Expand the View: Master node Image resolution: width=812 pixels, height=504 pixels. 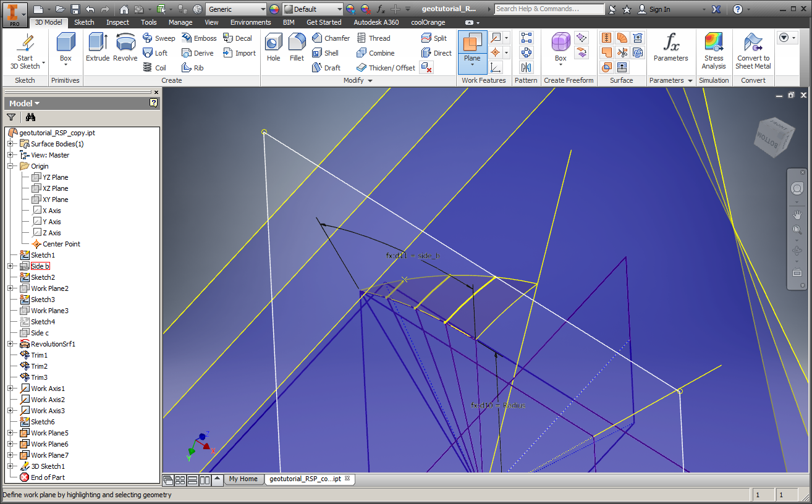[x=10, y=155]
